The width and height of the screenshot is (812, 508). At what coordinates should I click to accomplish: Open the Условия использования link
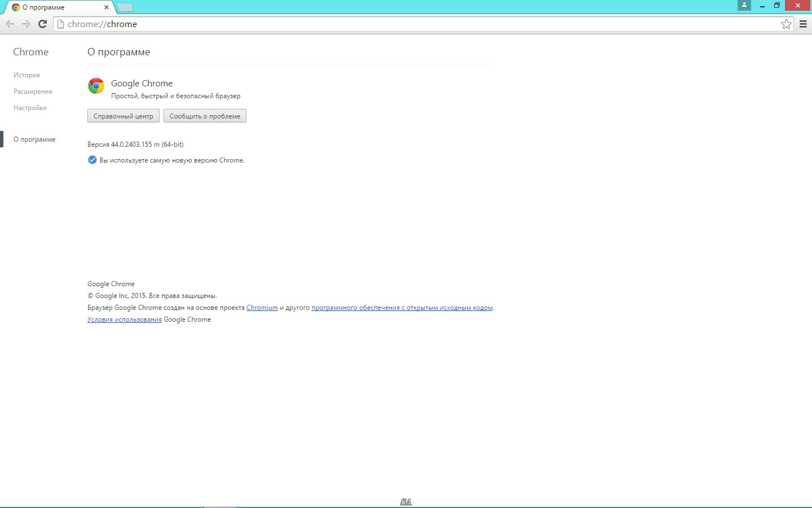(x=125, y=319)
